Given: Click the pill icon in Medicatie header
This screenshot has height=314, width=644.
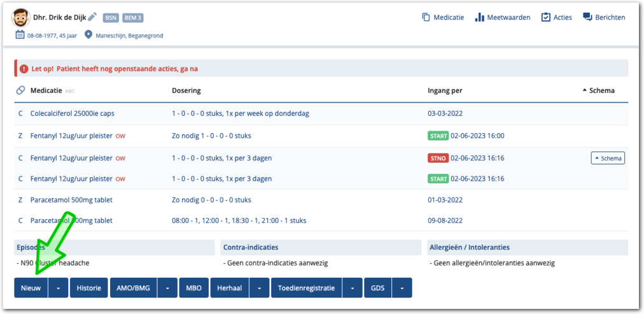Looking at the screenshot, I should coord(20,90).
